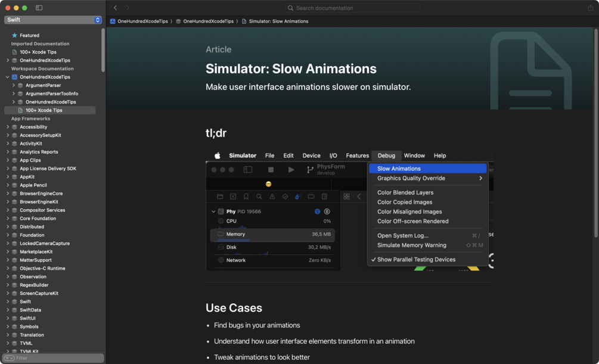Open SwiftData in the sidebar

pos(30,310)
